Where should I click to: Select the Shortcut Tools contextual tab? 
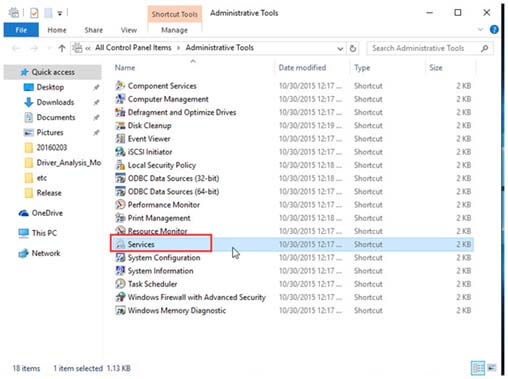174,14
